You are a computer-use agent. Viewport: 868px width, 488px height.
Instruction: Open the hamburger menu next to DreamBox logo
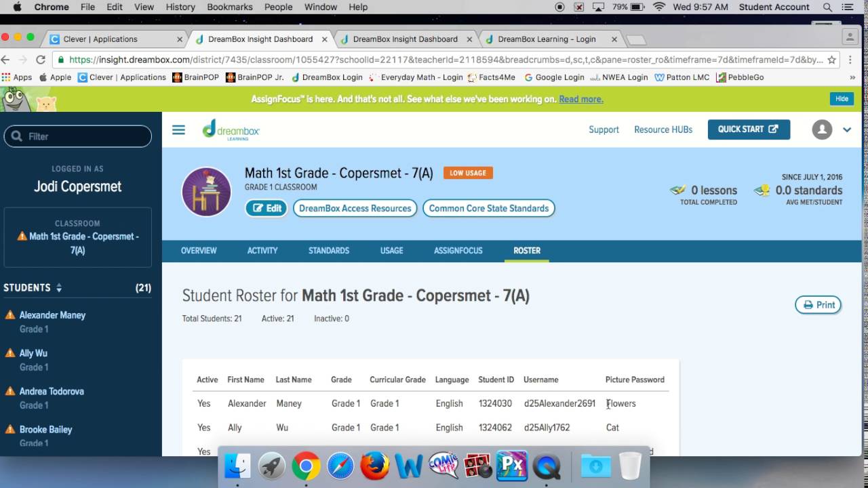178,129
